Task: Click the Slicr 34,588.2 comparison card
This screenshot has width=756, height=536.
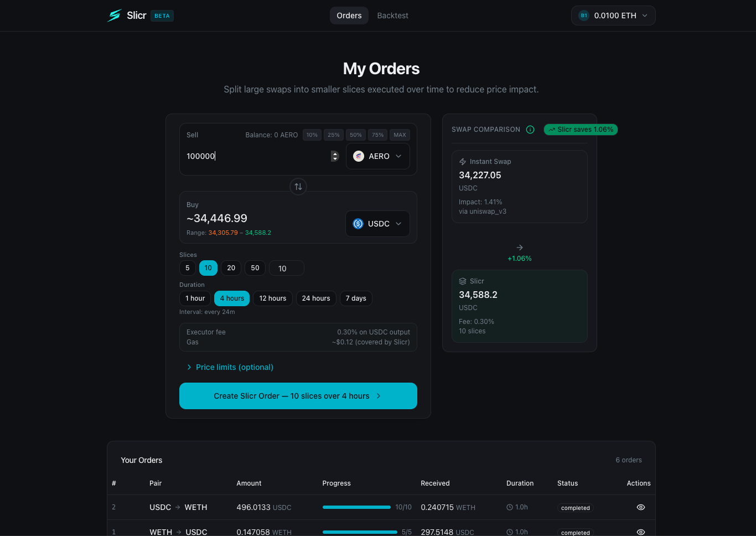Action: [520, 306]
